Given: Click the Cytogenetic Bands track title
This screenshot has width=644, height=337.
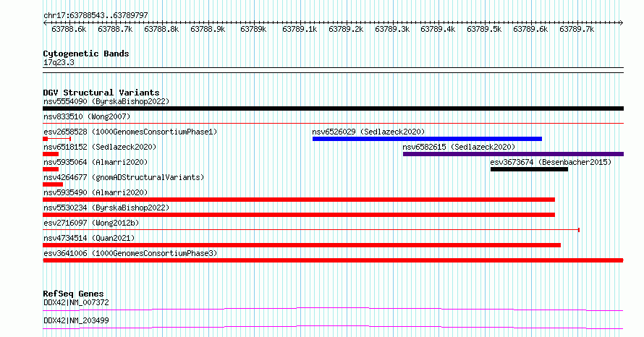Looking at the screenshot, I should [86, 54].
